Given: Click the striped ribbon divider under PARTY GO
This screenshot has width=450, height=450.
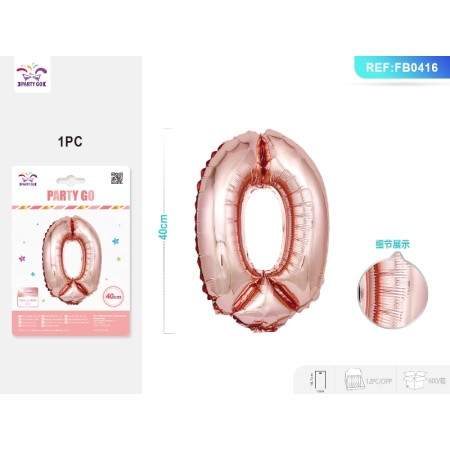Looking at the screenshot, I should tap(71, 207).
